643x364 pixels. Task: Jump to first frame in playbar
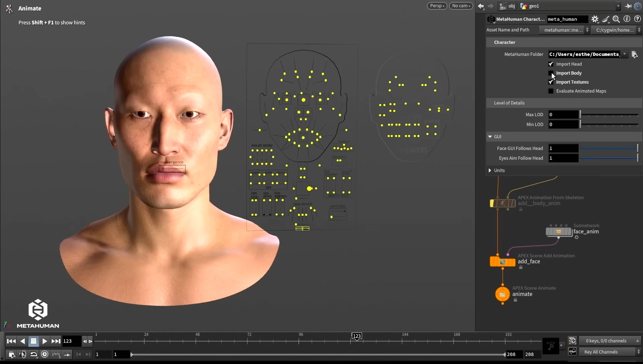click(x=11, y=341)
